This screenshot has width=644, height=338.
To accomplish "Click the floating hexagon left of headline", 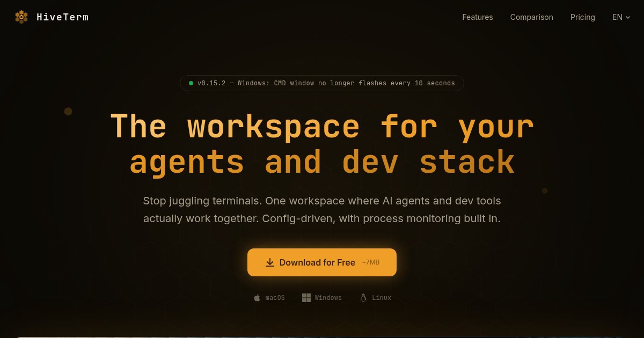I will click(x=68, y=112).
